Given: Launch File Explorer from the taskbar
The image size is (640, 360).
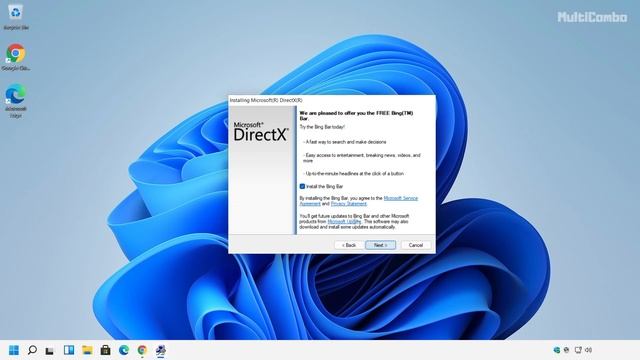Looking at the screenshot, I should [87, 350].
